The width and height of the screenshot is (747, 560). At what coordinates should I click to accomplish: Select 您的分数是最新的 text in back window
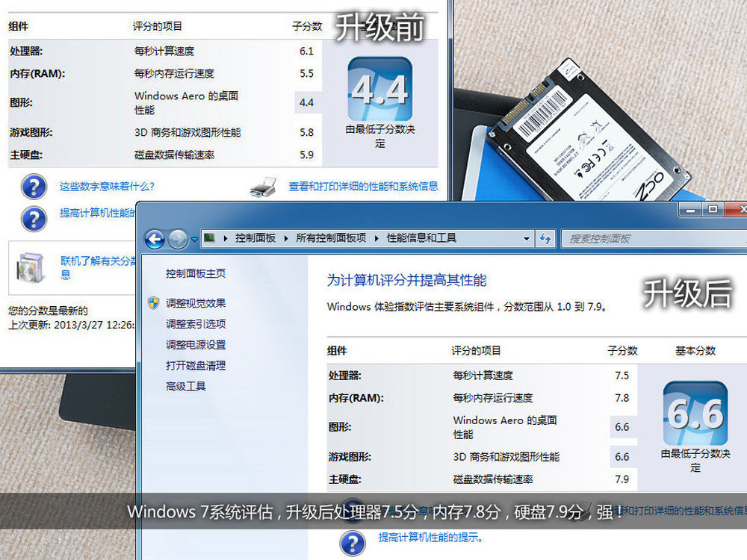coord(48,311)
